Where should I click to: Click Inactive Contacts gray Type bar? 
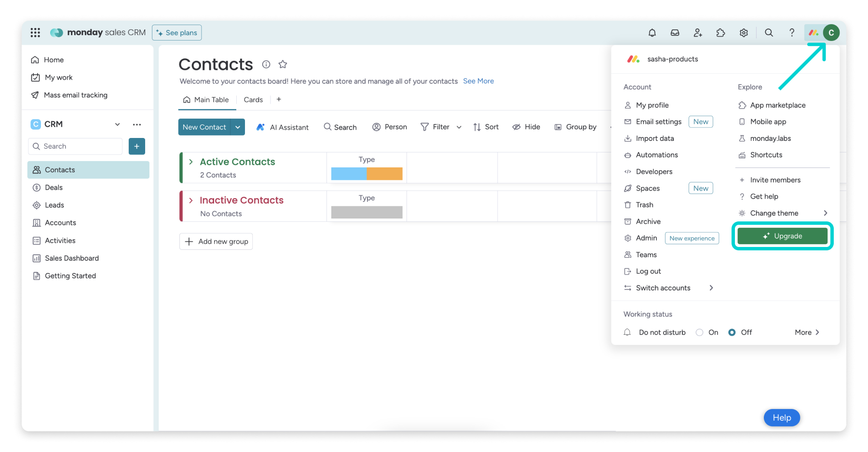point(367,212)
